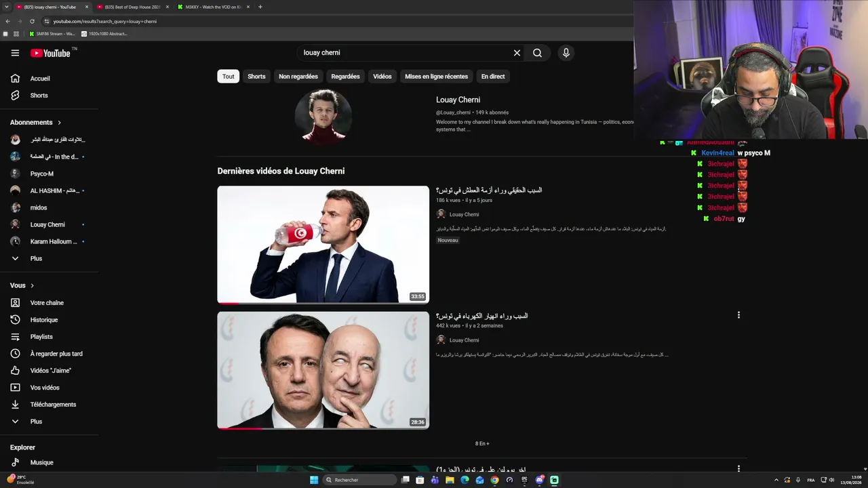Close the louay cherni YouTube tab

87,7
